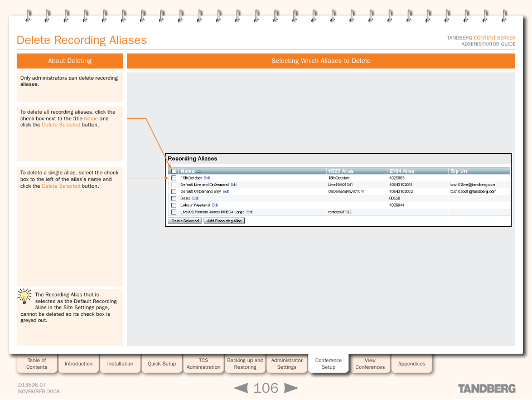
Task: Click the Delete Selected button below the table
Action: pyautogui.click(x=185, y=221)
